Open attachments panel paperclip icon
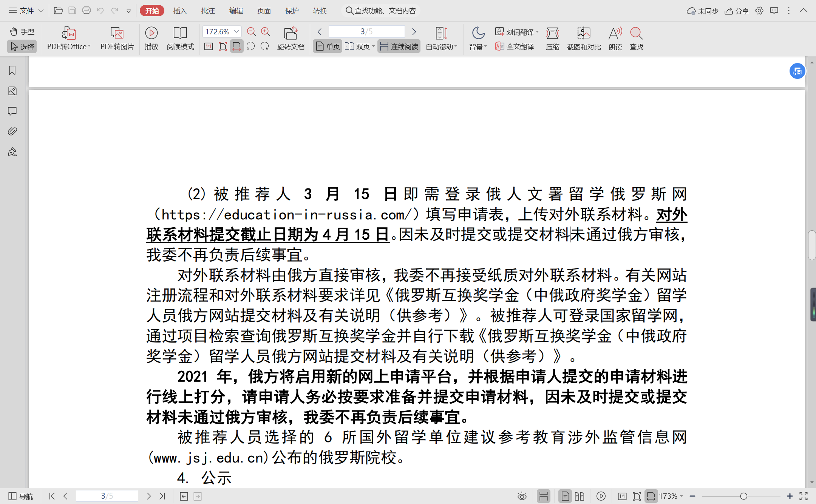816x504 pixels. coord(12,131)
